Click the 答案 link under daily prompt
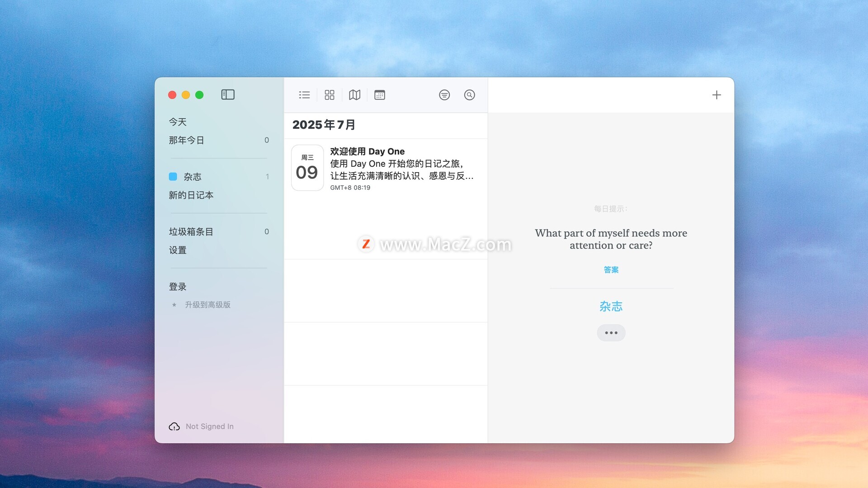Image resolution: width=868 pixels, height=488 pixels. coord(611,270)
